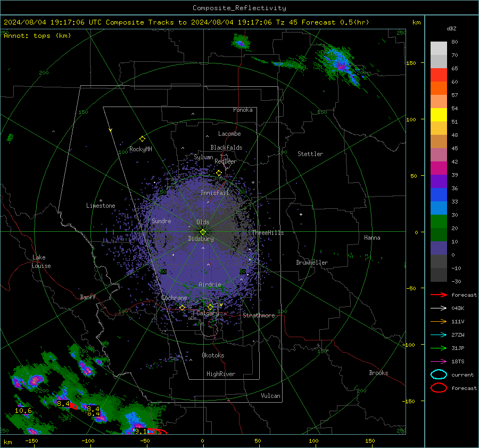The height and width of the screenshot is (448, 479).
Task: Click the ThreeHills label
Action: (268, 233)
